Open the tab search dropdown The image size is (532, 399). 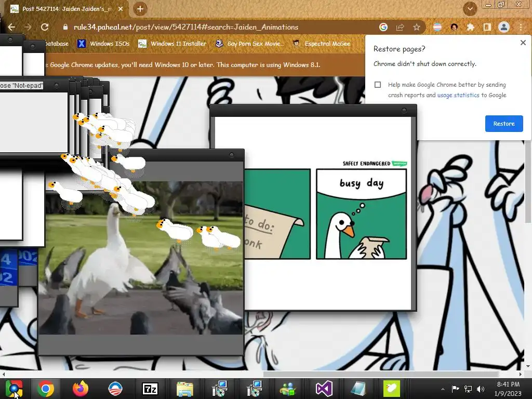point(470,9)
